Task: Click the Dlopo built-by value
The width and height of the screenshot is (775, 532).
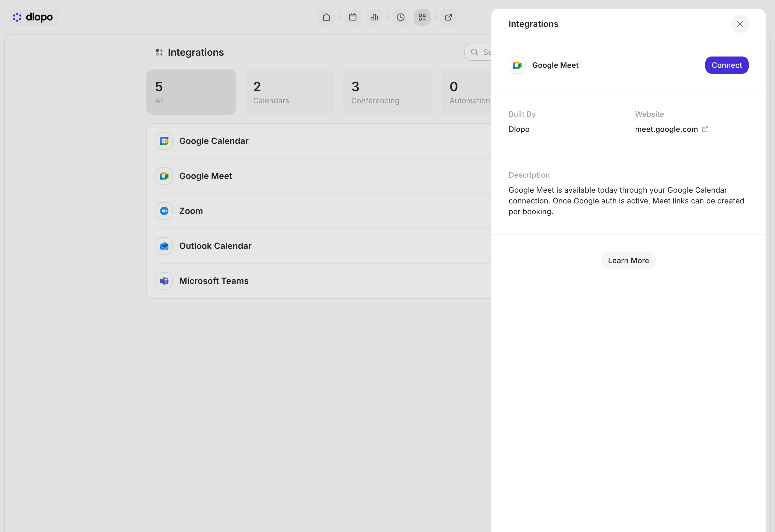Action: point(519,129)
